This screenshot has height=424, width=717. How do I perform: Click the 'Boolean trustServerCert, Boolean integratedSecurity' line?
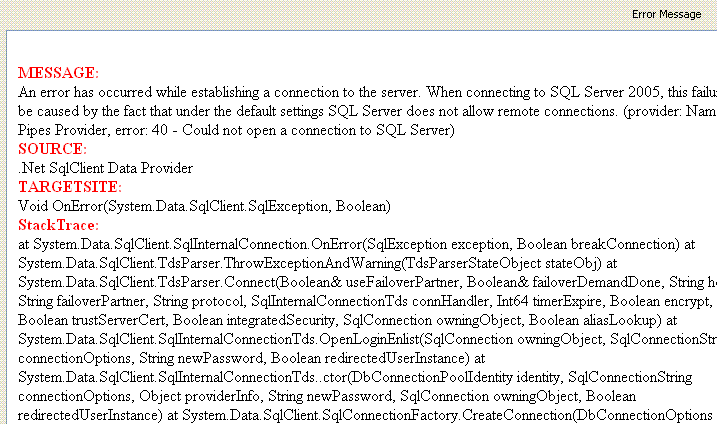[348, 320]
